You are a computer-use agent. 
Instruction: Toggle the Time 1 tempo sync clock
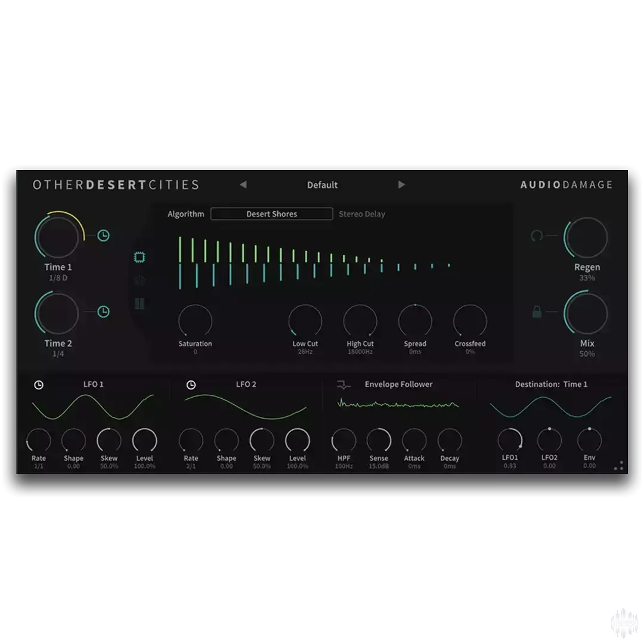pos(103,236)
